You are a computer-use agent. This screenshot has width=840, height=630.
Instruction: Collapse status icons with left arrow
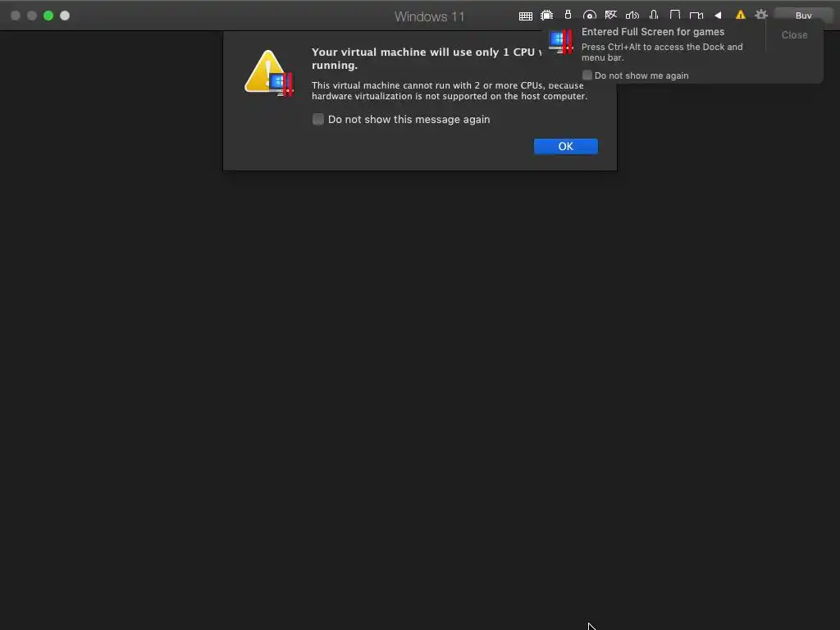718,15
